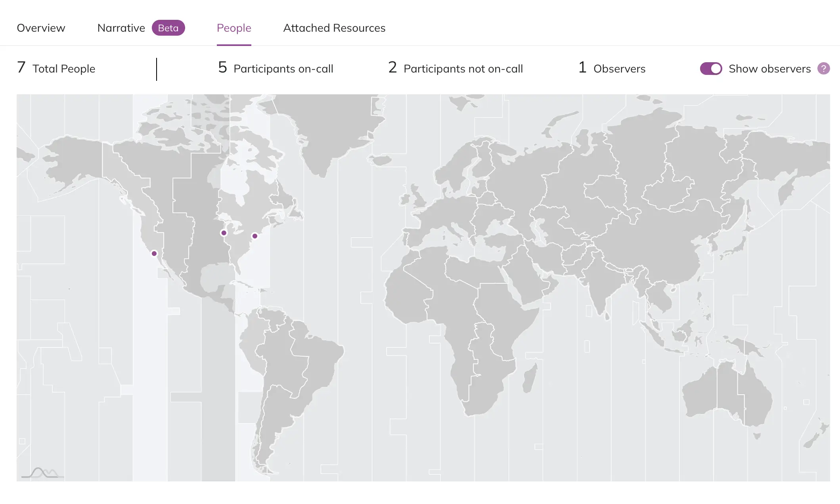840x504 pixels.
Task: Open the Overview tab
Action: pos(41,28)
